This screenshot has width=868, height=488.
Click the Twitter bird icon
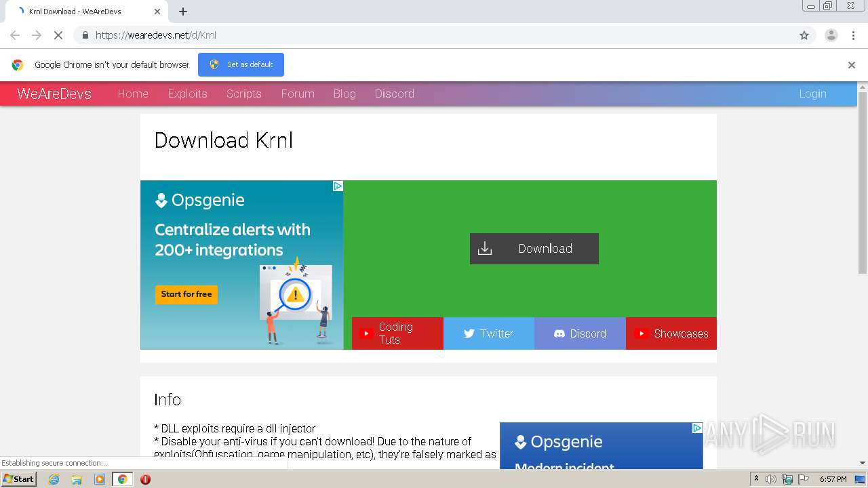pos(469,333)
